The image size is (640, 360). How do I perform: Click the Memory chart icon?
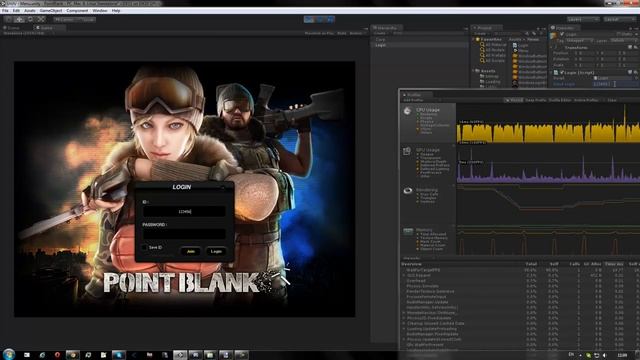408,231
